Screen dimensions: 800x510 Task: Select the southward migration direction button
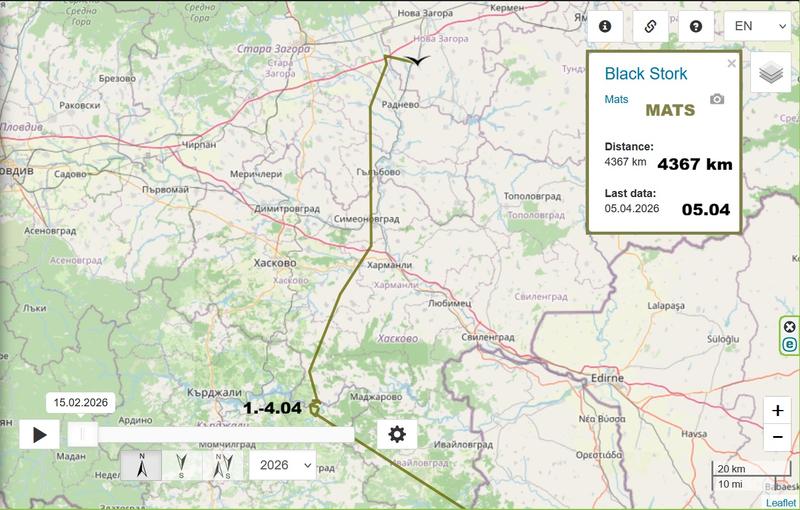coord(181,465)
